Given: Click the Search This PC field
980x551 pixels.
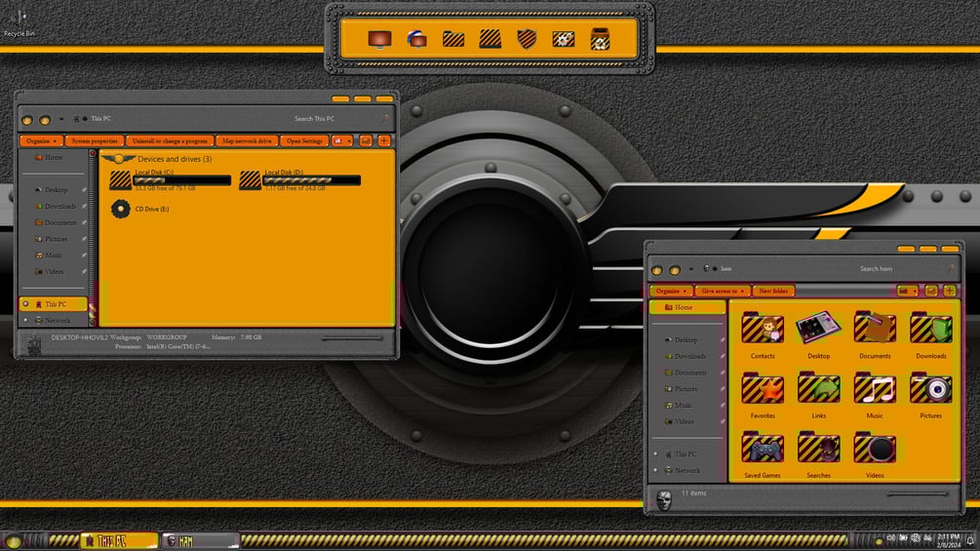Looking at the screenshot, I should (x=337, y=119).
